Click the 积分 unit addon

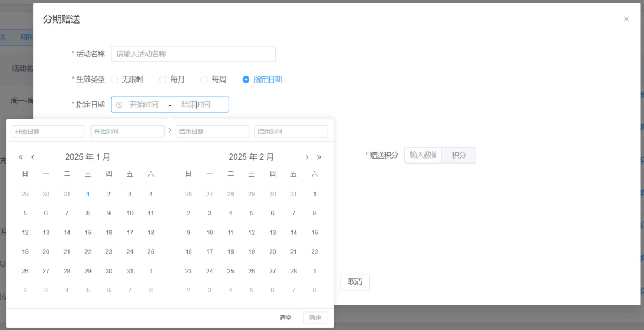point(459,155)
